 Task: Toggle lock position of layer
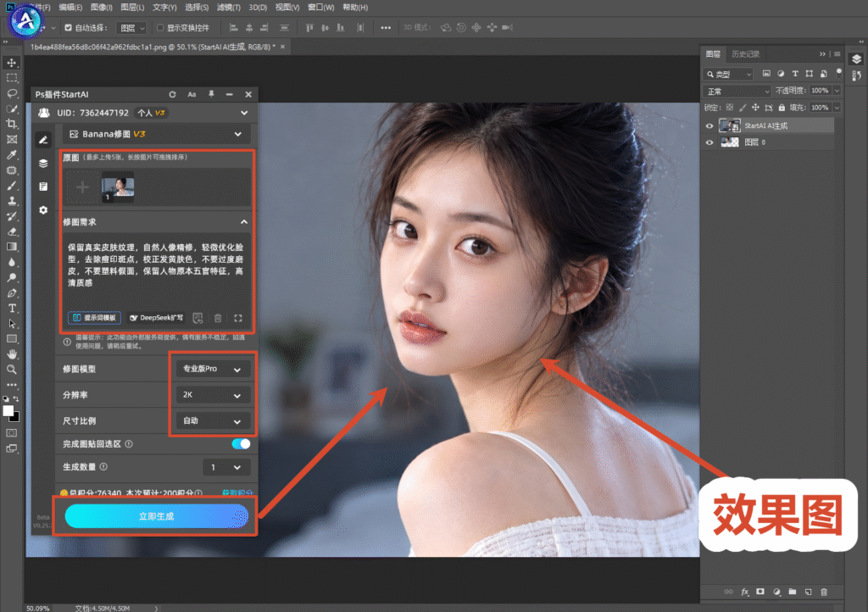coord(755,108)
